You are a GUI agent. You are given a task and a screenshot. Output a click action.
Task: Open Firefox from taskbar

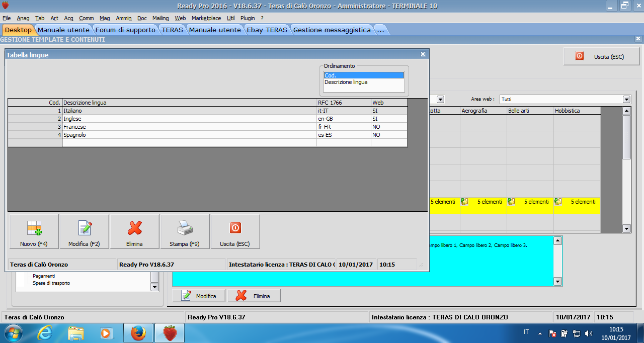tap(138, 333)
